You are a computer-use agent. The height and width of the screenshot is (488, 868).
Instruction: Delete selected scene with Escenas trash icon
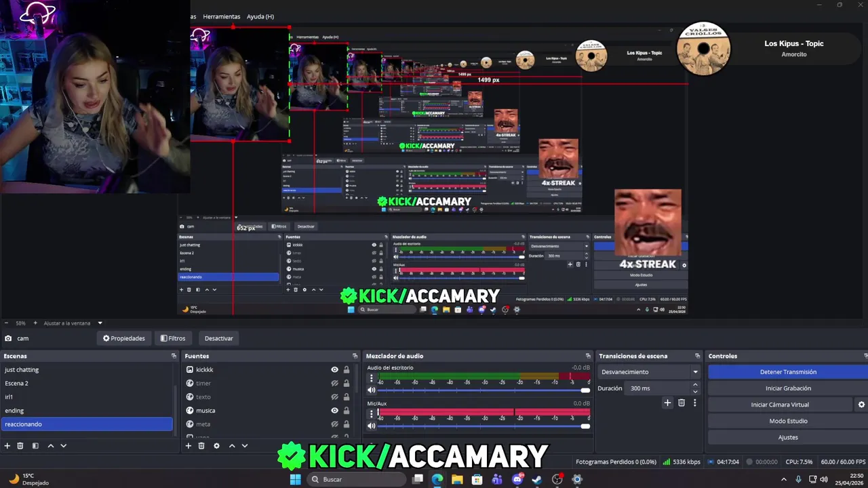coord(20,446)
